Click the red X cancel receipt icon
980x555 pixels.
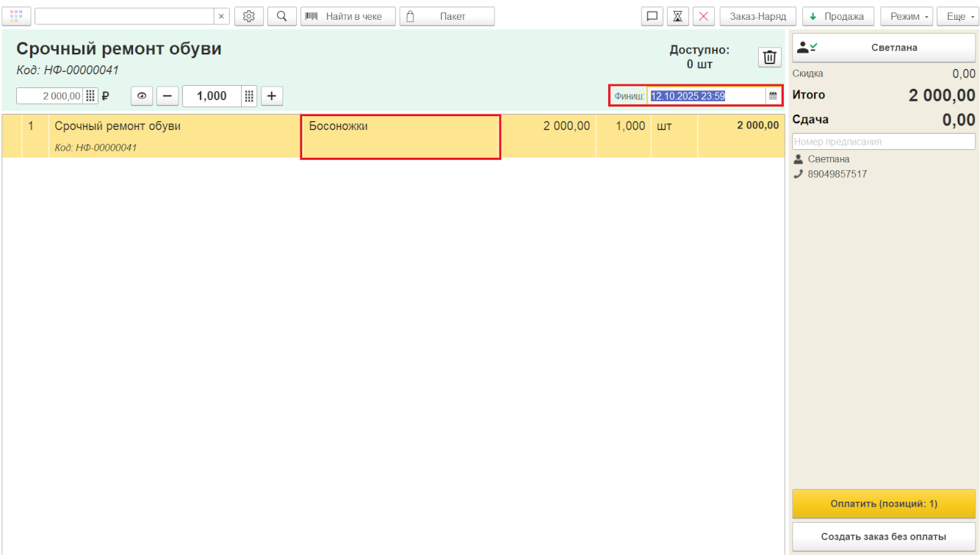coord(703,16)
